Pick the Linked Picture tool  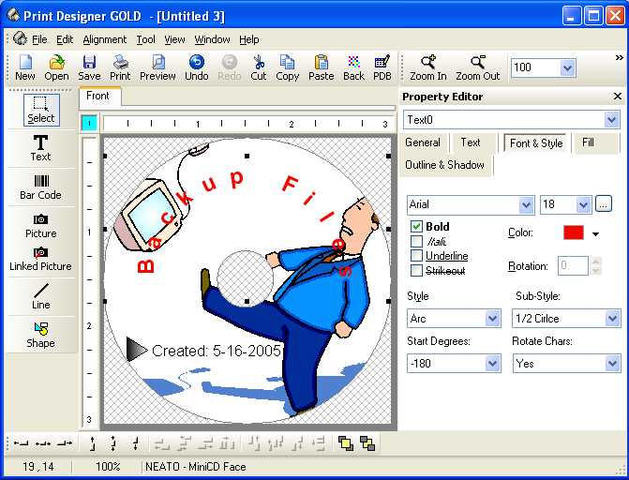click(40, 259)
